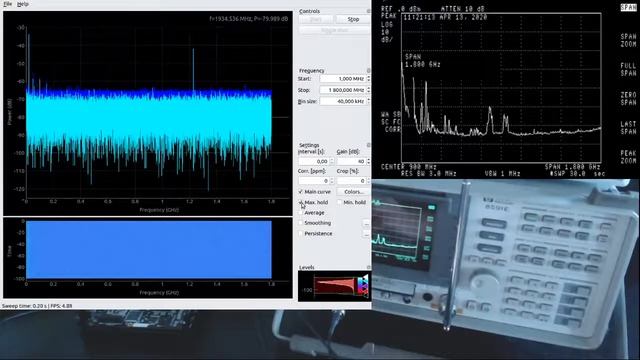Screen dimensions: 640x360
Task: Click the Stop frequency field
Action: [342, 90]
